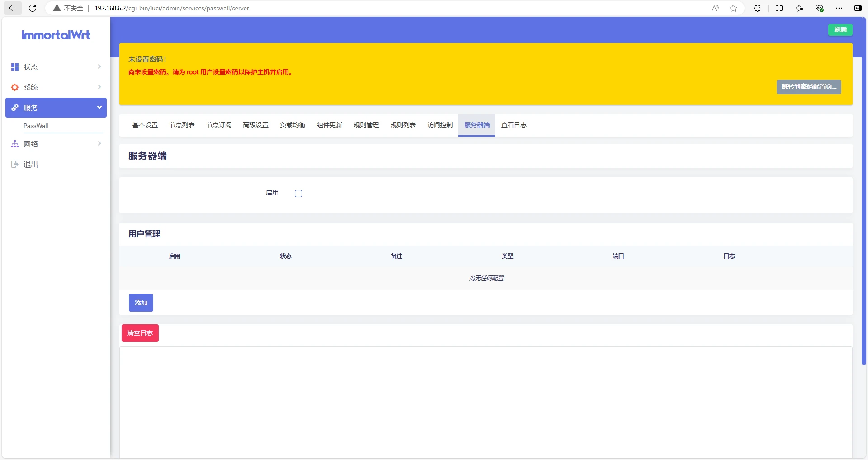Viewport: 868px width, 460px height.
Task: Click the browser address bar URL
Action: point(172,8)
